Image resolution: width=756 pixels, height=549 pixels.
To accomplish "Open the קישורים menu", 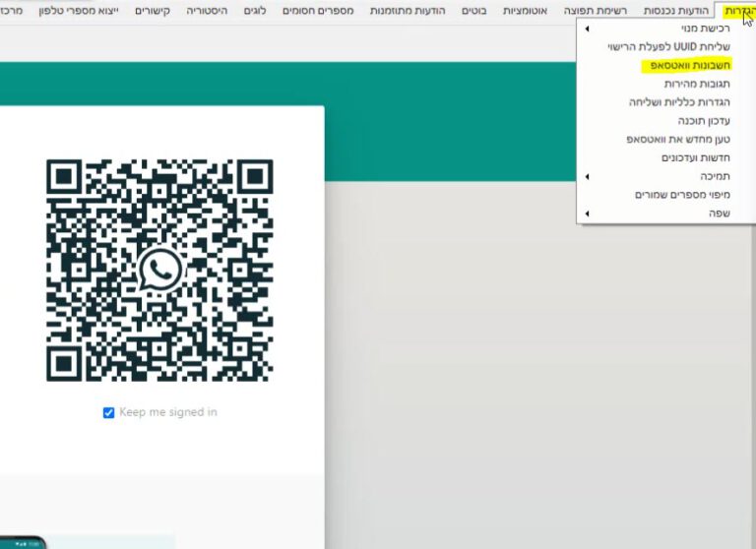I will [153, 10].
